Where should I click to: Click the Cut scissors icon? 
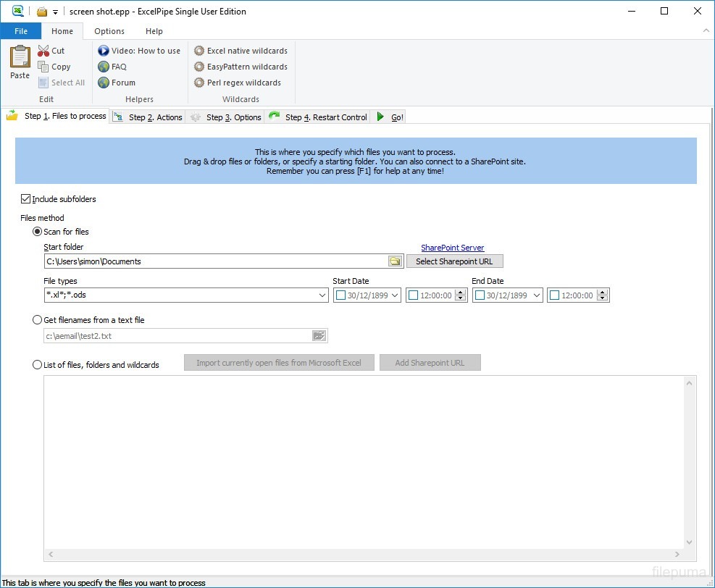[x=43, y=51]
